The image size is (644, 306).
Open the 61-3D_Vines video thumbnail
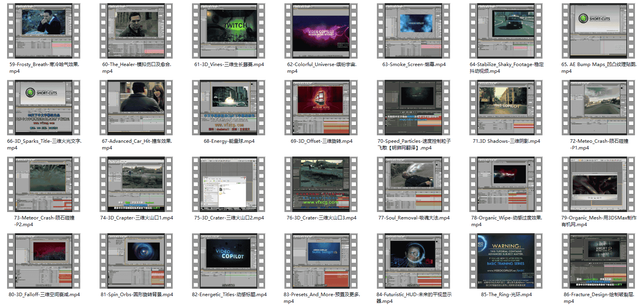229,31
